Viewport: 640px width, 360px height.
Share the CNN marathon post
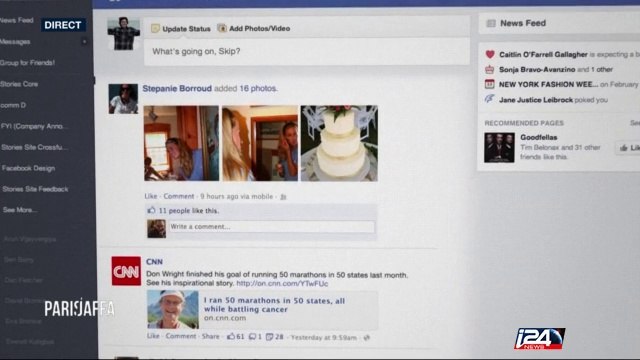tap(211, 336)
